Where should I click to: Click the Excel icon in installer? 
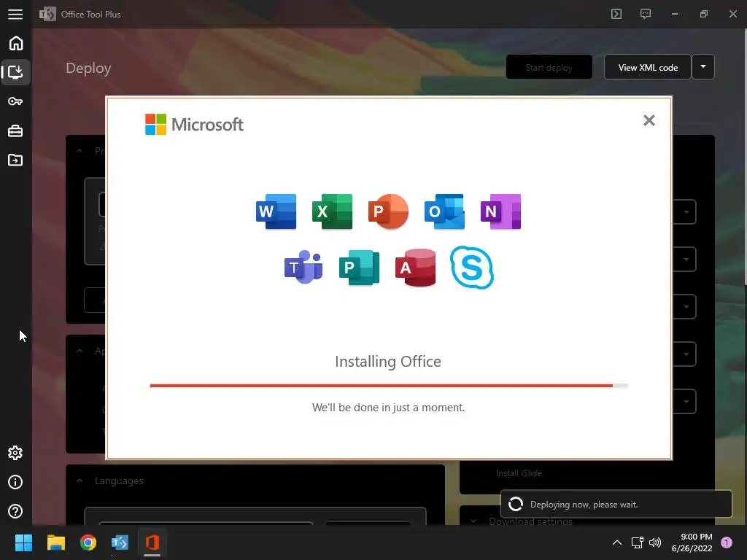(332, 211)
